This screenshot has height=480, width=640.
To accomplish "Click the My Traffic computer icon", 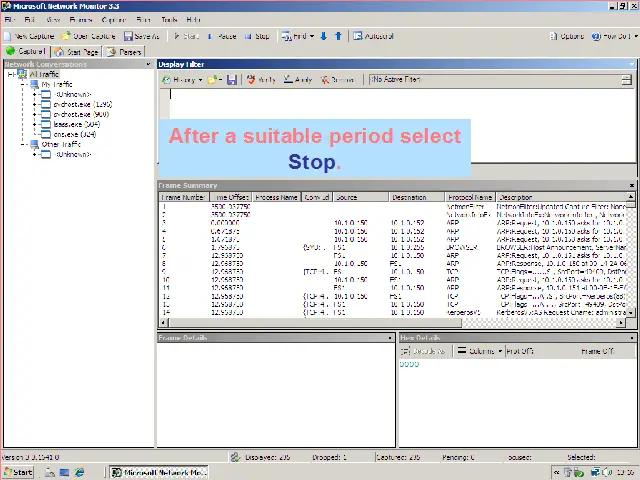I will 35,84.
